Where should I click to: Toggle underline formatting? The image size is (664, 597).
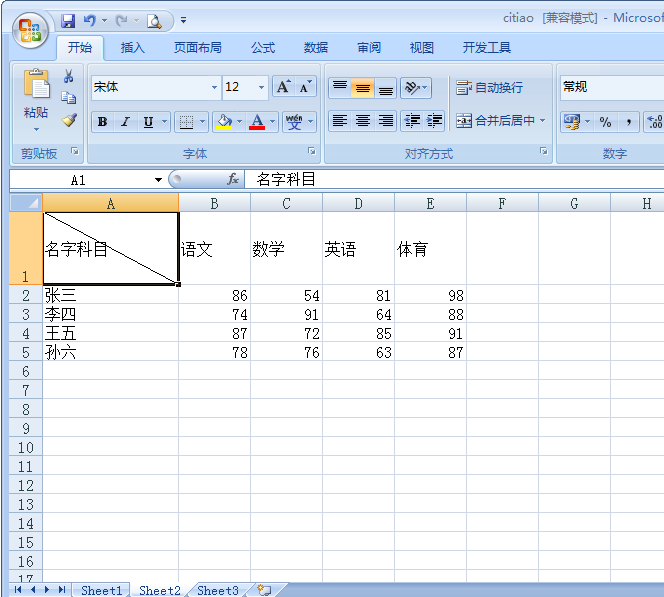tap(148, 122)
